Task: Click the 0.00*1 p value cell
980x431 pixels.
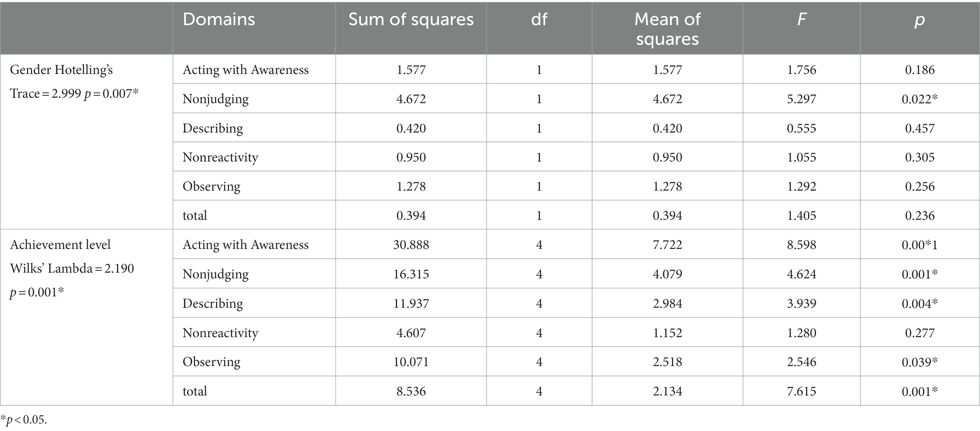Action: pos(919,245)
